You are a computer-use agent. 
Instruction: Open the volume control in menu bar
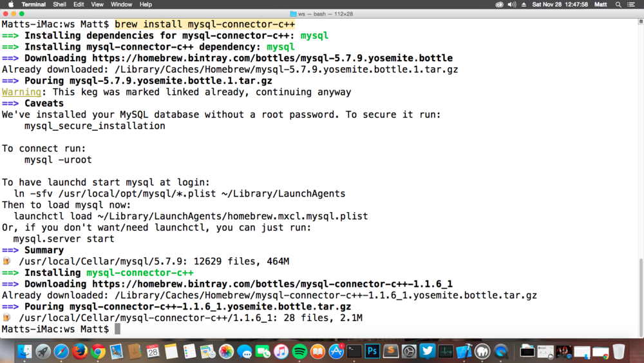point(512,5)
